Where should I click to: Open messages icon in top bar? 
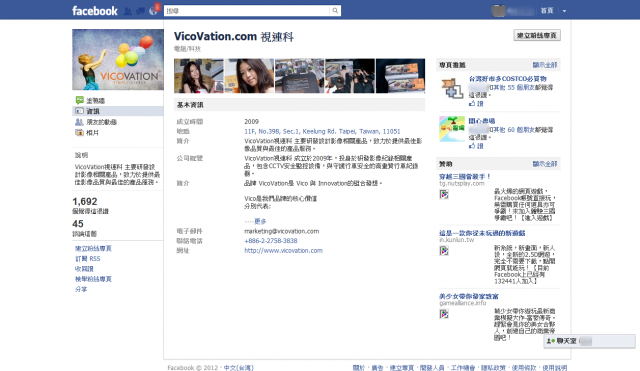(140, 11)
